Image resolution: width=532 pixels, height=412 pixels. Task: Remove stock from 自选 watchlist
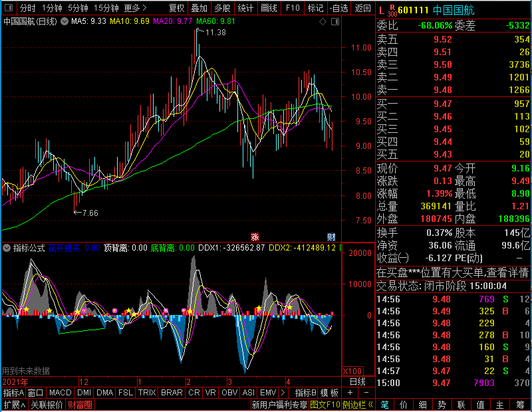pos(338,8)
